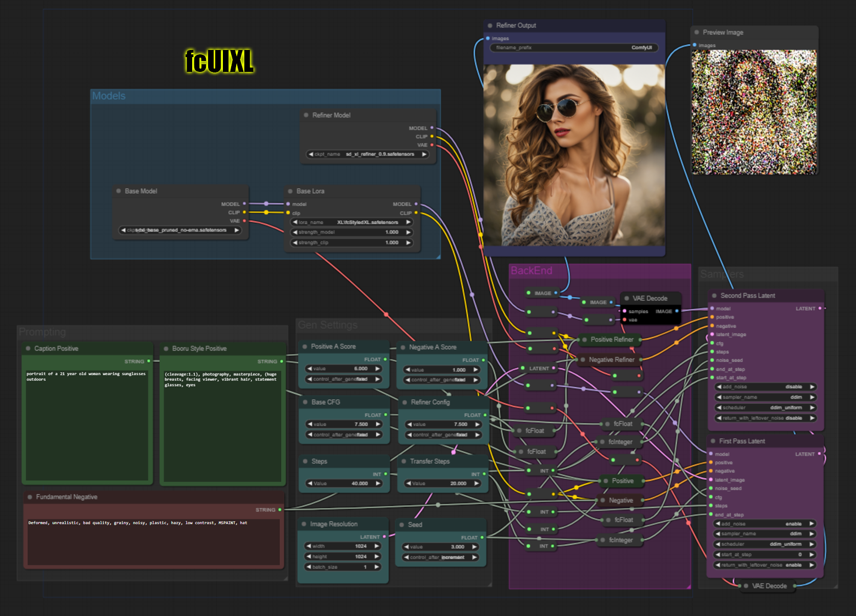Click the woman portrait in Refiner Output
The image size is (856, 616).
574,155
